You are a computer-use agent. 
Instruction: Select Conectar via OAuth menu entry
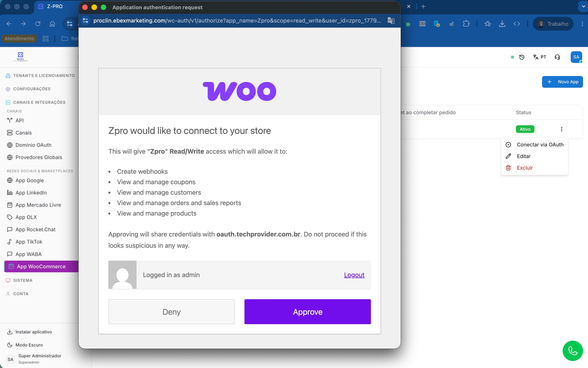tap(534, 145)
